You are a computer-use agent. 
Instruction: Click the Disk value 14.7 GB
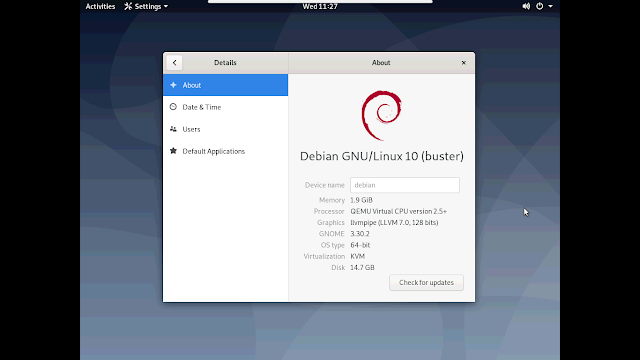[362, 267]
